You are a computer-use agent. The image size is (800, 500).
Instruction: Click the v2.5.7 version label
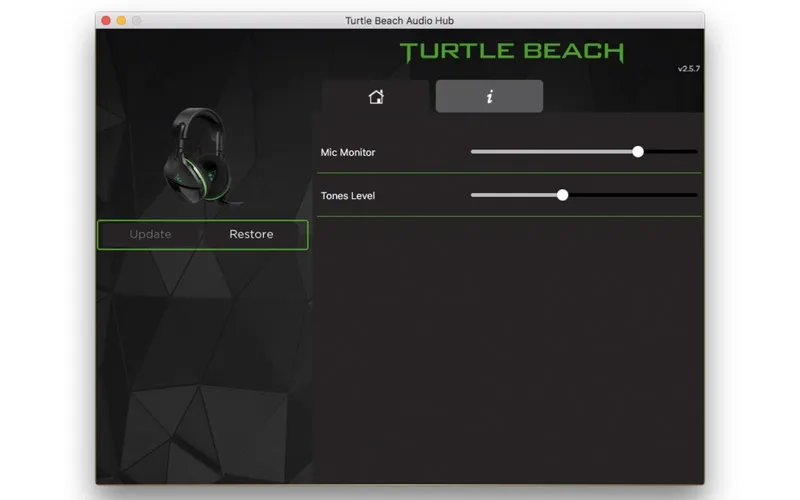(688, 68)
